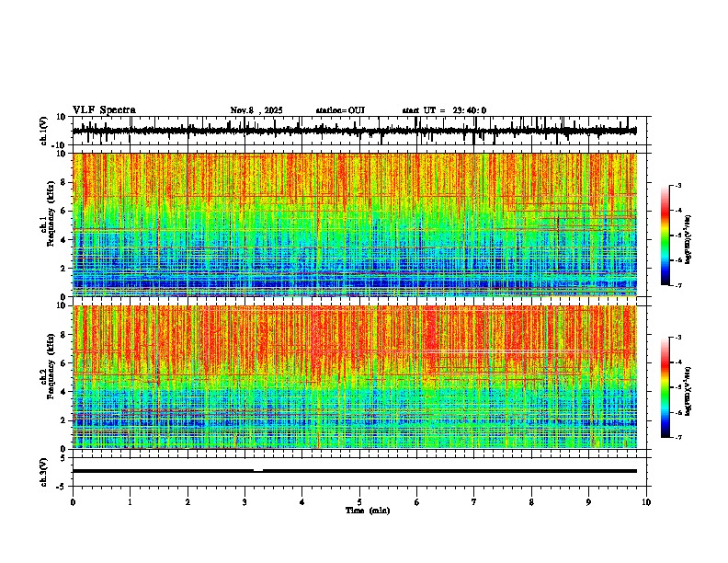Click the "VLF Spectra" title text

tap(104, 110)
